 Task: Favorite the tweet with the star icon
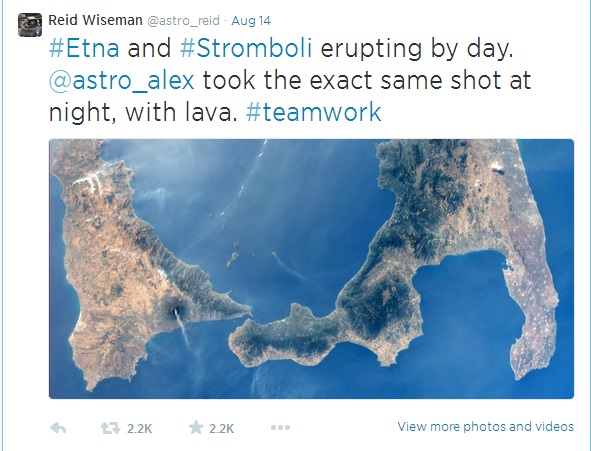pos(196,427)
